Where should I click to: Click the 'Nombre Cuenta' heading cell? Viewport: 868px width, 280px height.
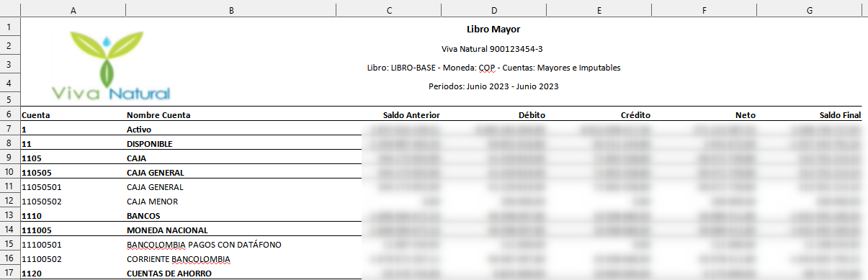pos(231,114)
